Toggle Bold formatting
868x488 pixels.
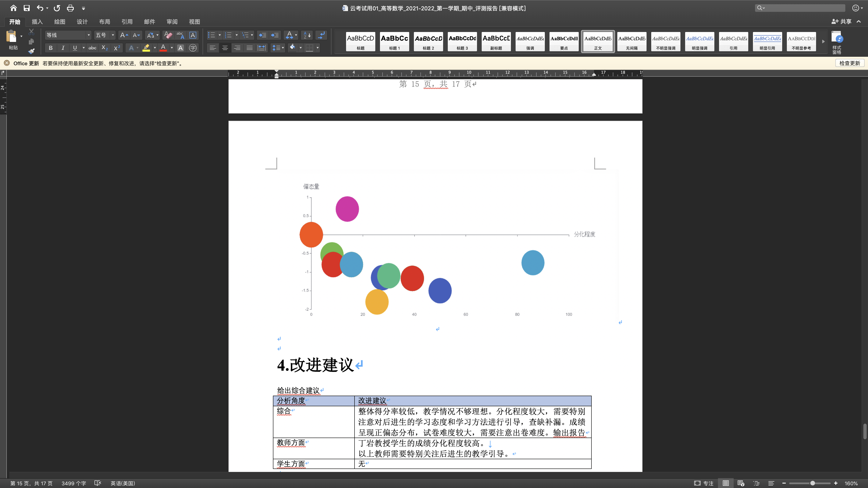point(51,48)
